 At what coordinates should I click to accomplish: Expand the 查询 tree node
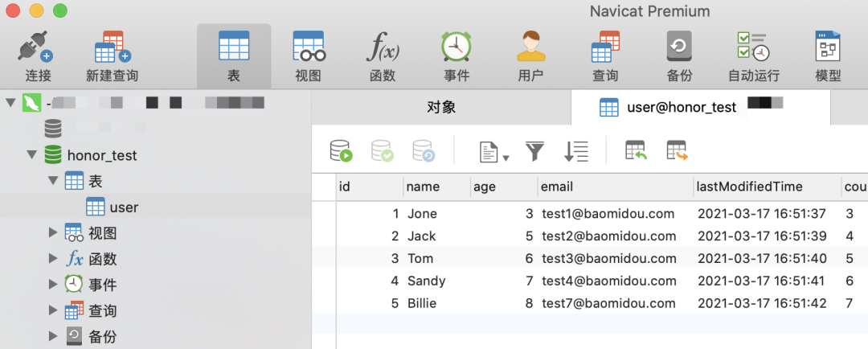click(x=53, y=310)
